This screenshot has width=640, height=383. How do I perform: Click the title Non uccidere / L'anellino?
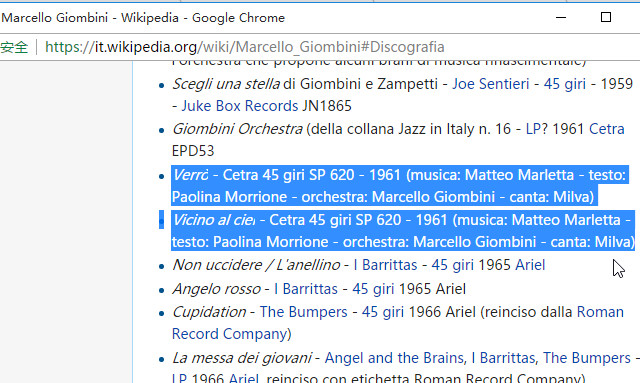[x=256, y=265]
